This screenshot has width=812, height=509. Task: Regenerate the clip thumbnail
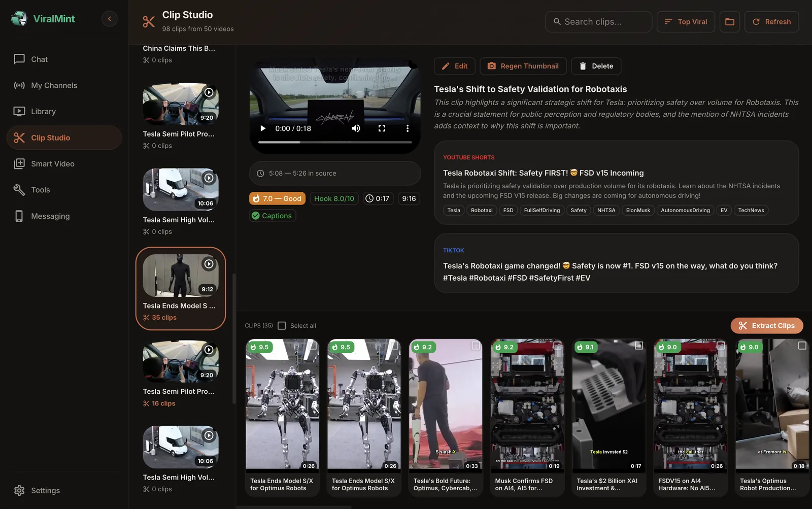click(523, 66)
